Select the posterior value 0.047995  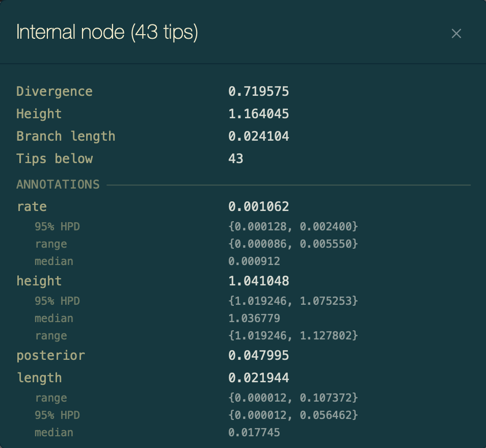click(258, 355)
